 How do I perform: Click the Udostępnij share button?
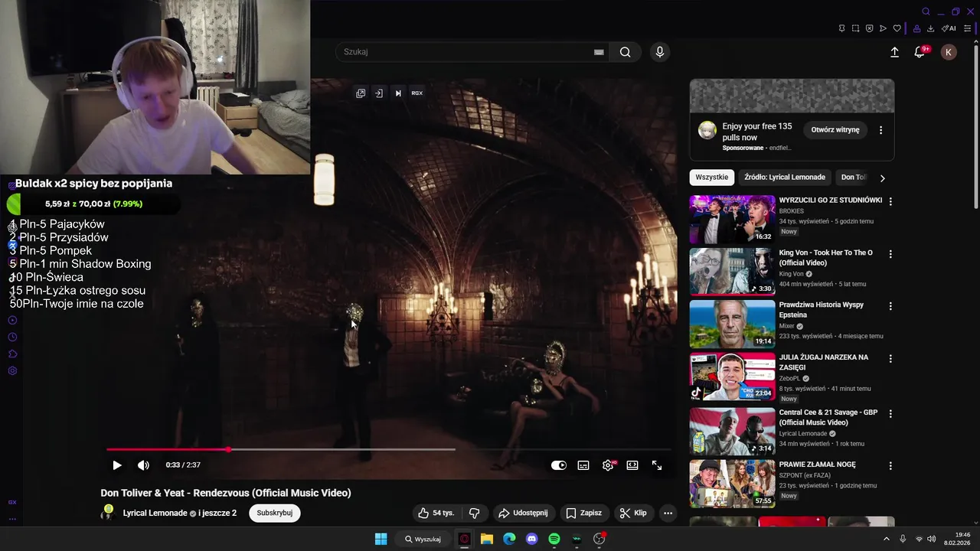click(x=523, y=513)
